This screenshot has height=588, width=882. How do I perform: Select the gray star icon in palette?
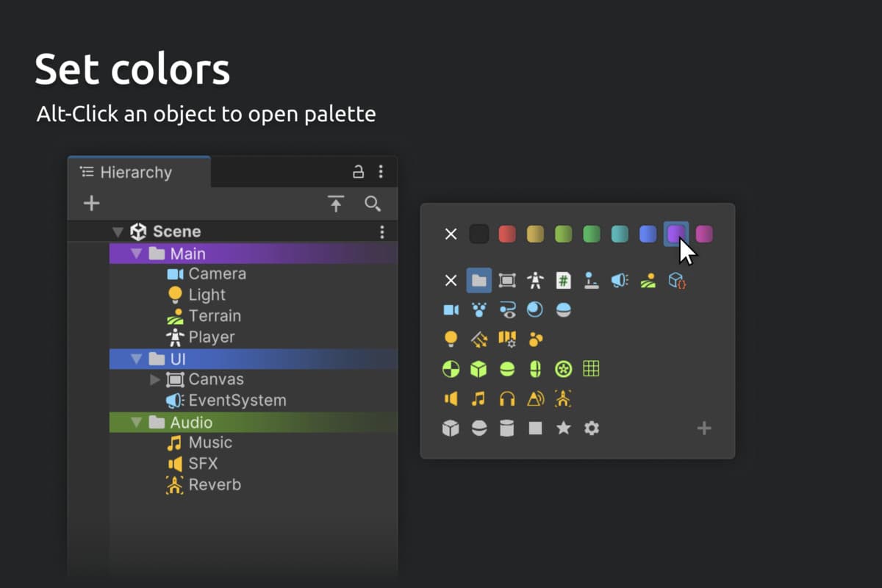[x=563, y=428]
